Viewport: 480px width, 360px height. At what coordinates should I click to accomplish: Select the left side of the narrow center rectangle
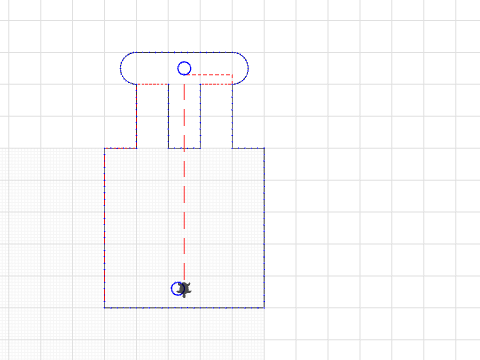(x=168, y=116)
